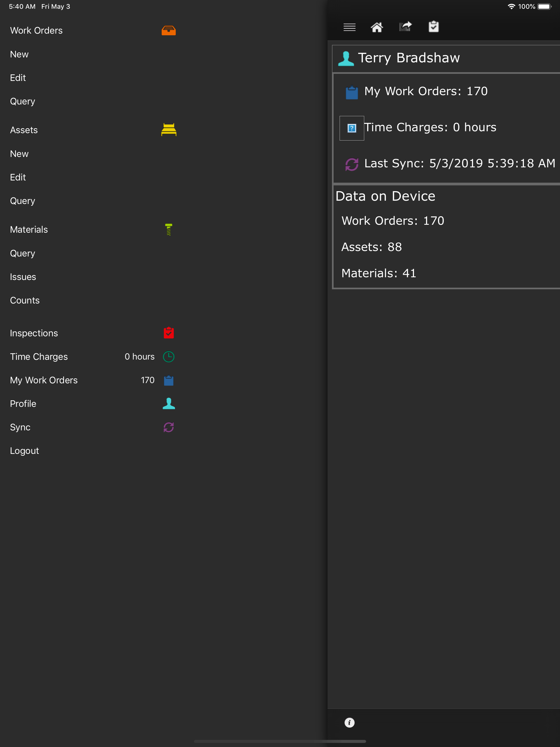Tap the yellow Assets bench icon
Screen dimensions: 560x747
click(168, 130)
